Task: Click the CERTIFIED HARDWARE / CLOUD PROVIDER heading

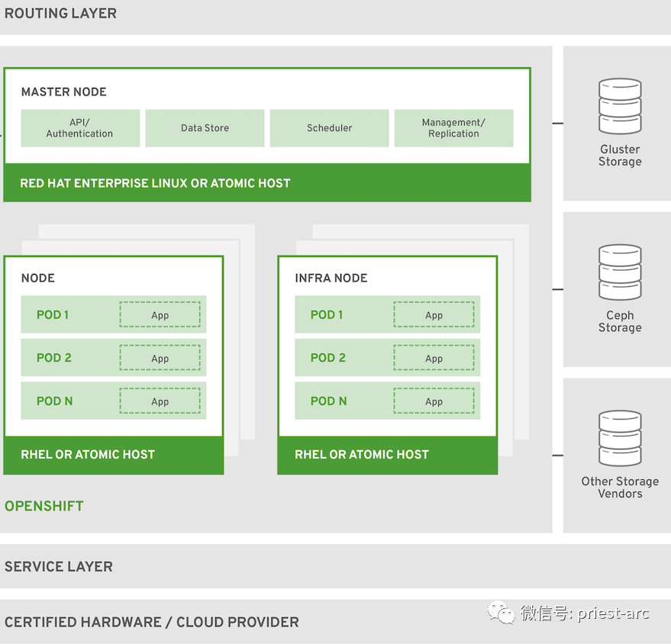Action: point(151,622)
